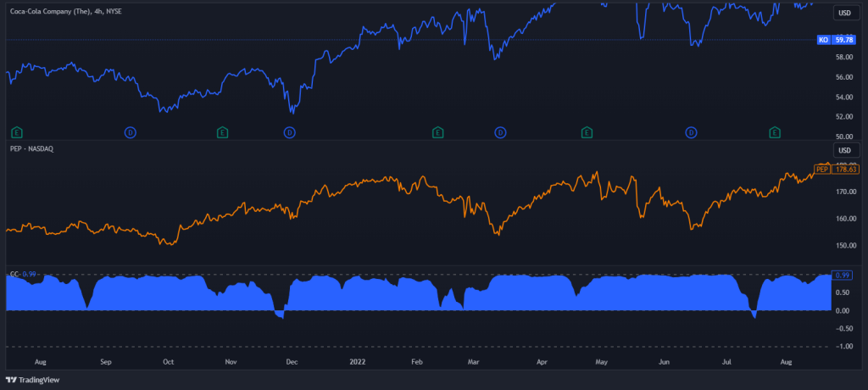Click the 0.00 level on the correlation axis
Image resolution: width=868 pixels, height=390 pixels.
[844, 310]
